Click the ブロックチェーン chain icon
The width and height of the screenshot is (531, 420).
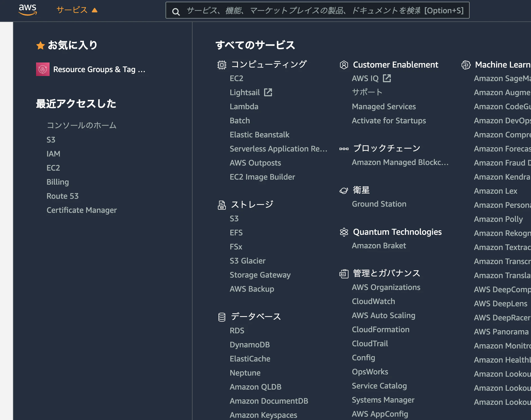(x=344, y=149)
